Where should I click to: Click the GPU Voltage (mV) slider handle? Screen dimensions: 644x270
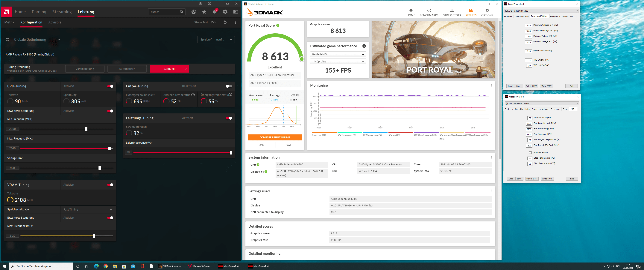100,168
